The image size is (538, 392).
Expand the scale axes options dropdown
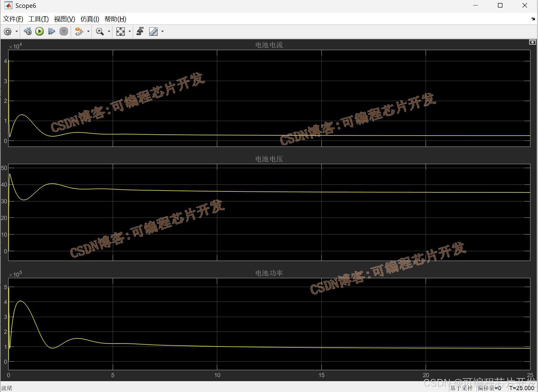coord(130,32)
